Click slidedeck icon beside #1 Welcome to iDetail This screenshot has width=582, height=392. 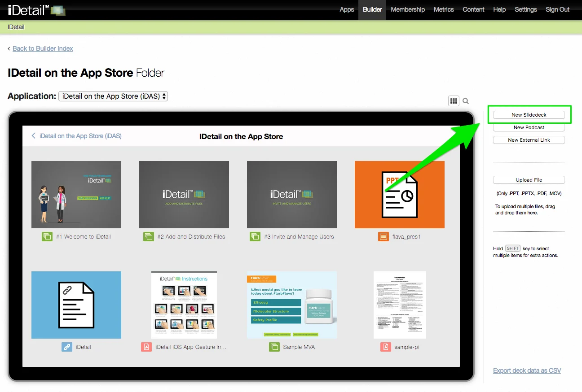point(47,236)
